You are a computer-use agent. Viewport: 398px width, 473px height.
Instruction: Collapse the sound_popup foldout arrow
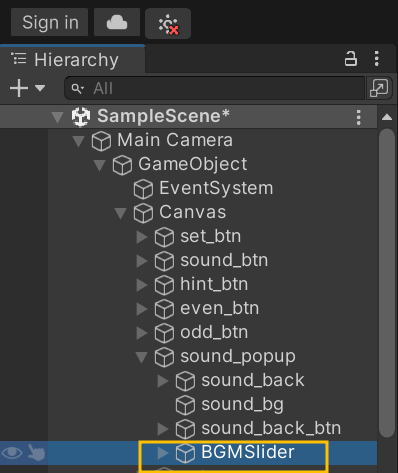[x=141, y=357]
